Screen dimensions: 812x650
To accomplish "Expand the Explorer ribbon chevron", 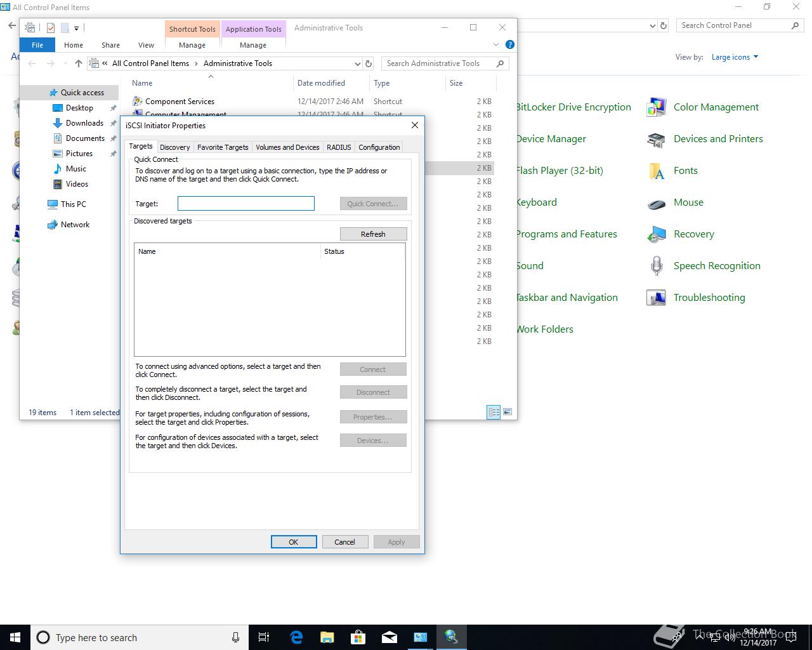I will 496,44.
